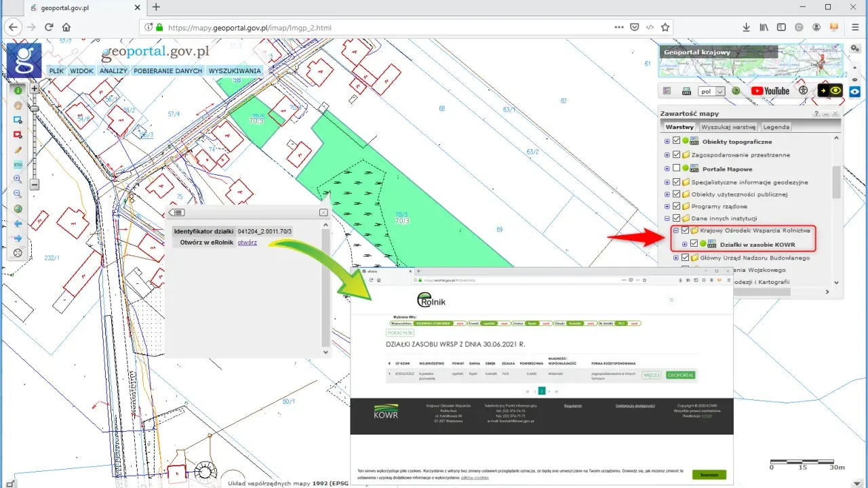This screenshot has width=868, height=488.
Task: Open the ANALIZY menu
Action: [114, 70]
